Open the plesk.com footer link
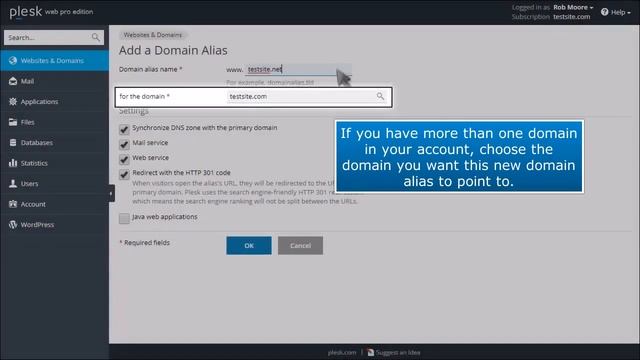The width and height of the screenshot is (640, 360). pos(342,352)
